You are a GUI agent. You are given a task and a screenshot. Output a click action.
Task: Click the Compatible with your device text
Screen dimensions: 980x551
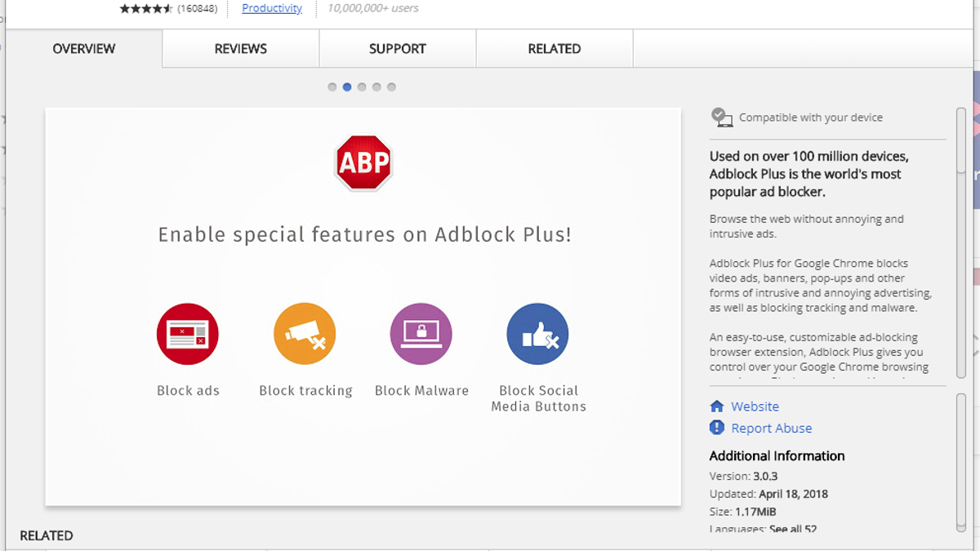[x=811, y=118]
